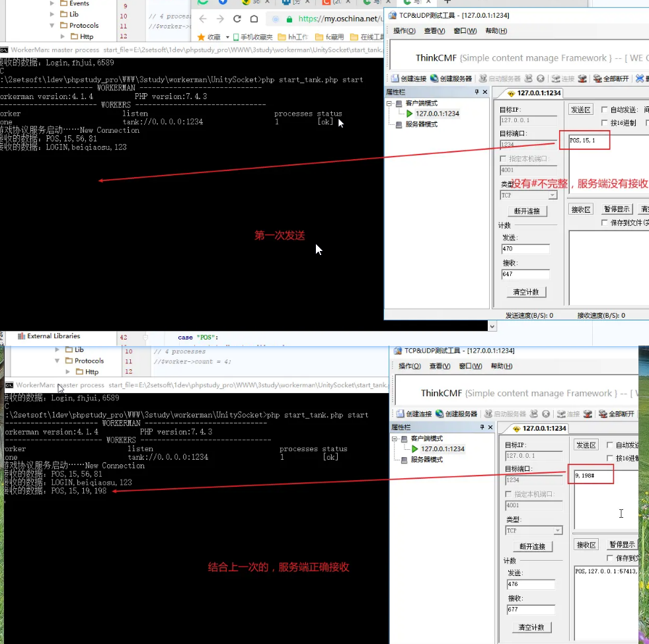Tick 按16进制 checkbox beside 9,198# send box

coord(610,458)
